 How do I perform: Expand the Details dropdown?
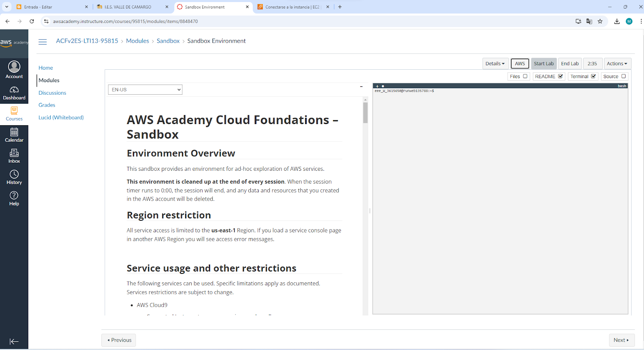coord(495,64)
